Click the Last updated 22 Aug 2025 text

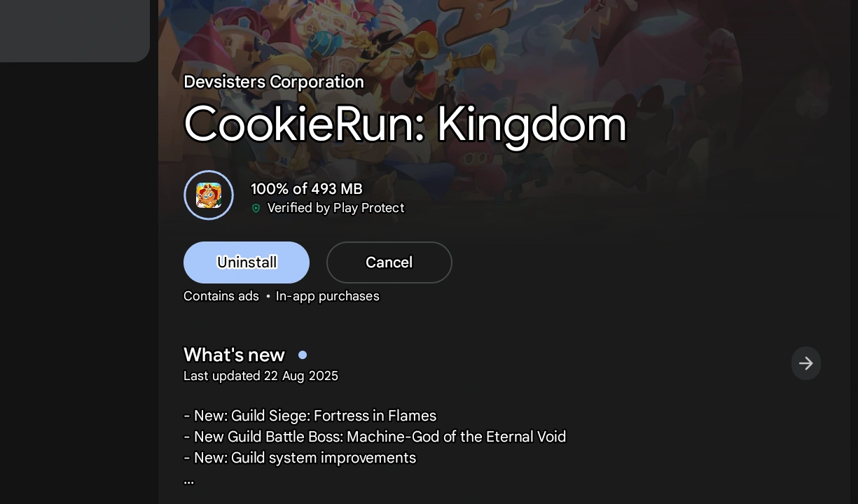(x=261, y=376)
